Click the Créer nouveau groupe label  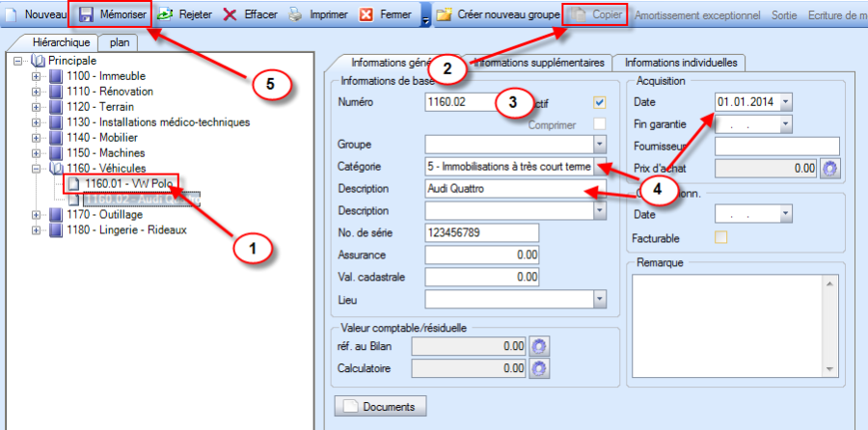click(508, 14)
